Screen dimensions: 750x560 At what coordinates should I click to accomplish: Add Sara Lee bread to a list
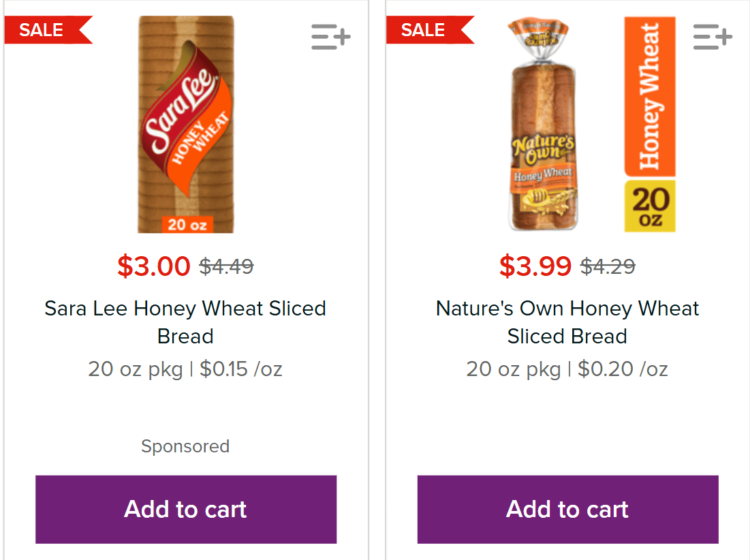(330, 37)
